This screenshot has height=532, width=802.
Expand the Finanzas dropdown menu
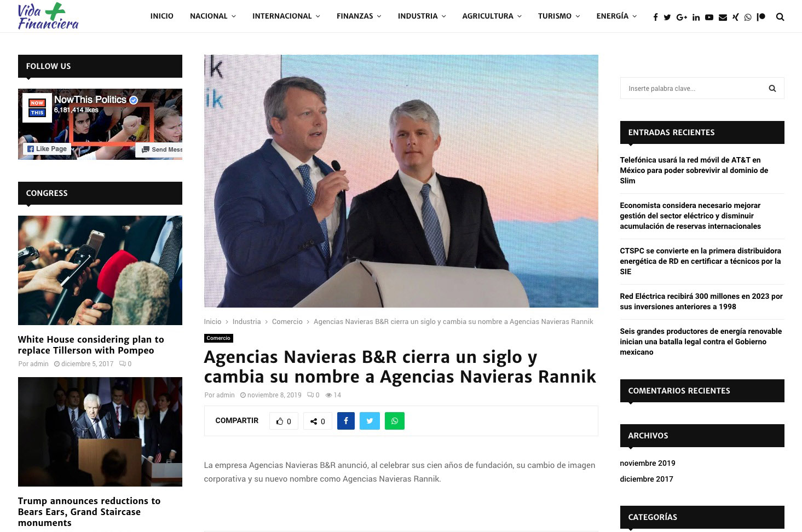click(x=359, y=16)
